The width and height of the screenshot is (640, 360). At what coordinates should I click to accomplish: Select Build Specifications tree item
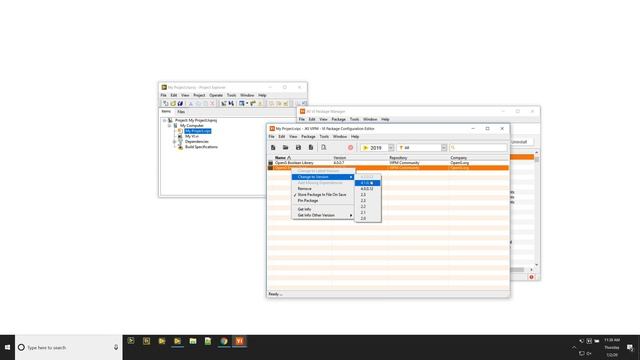coord(201,147)
